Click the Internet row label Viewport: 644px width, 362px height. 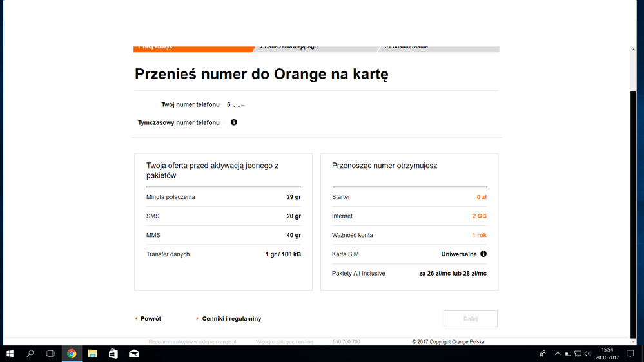342,216
